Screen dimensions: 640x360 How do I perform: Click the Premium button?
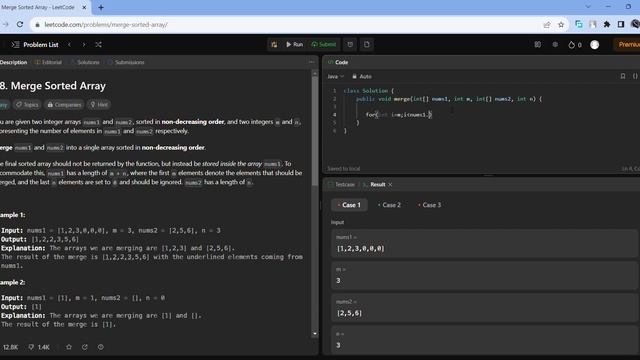[628, 44]
